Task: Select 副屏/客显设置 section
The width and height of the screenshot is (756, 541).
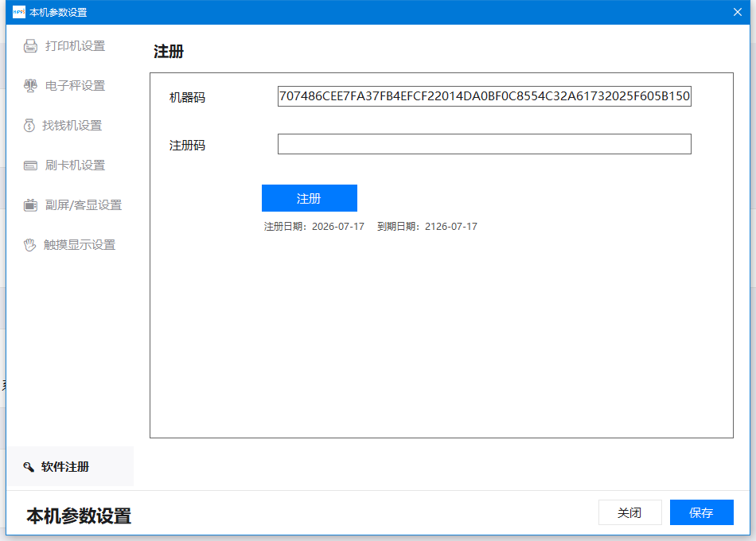Action: 70,205
